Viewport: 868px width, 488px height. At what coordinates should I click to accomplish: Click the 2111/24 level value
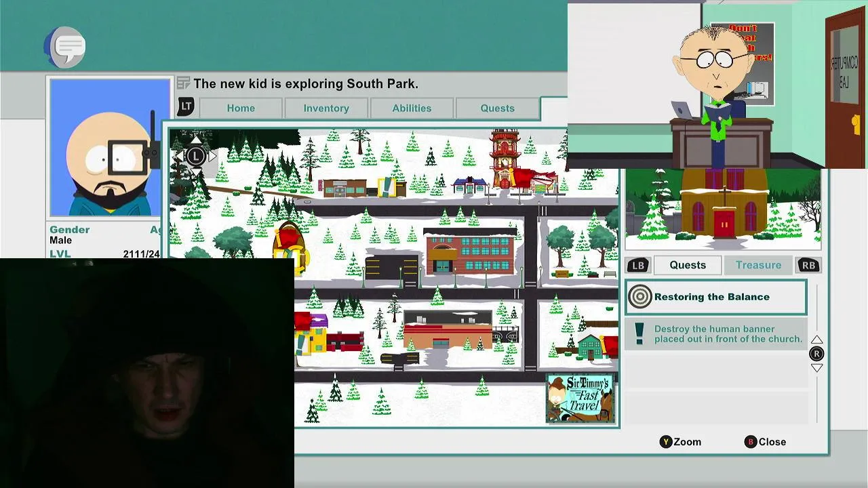141,254
